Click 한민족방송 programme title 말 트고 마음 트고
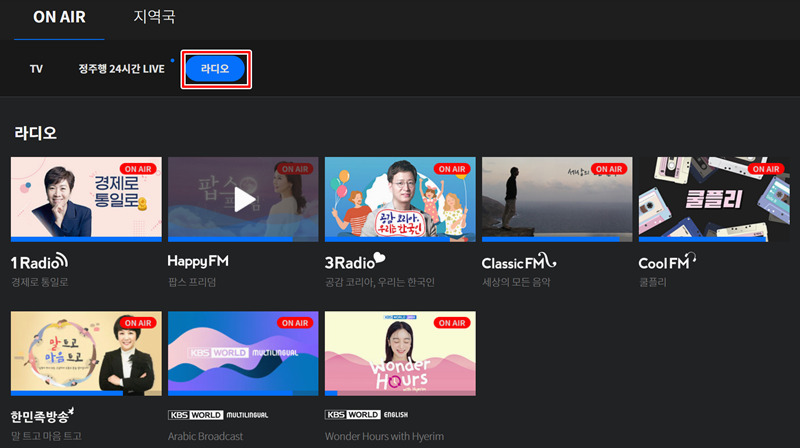The image size is (800, 448). [x=46, y=436]
